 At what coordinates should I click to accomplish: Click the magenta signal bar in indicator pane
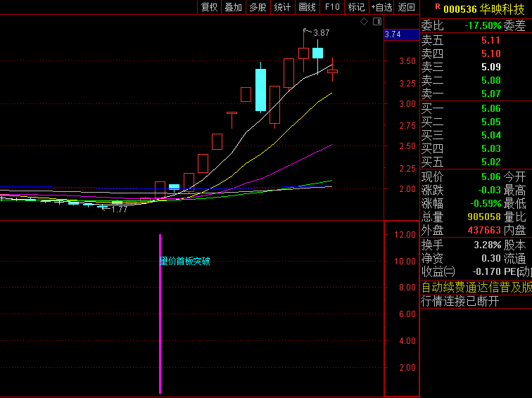(x=160, y=314)
